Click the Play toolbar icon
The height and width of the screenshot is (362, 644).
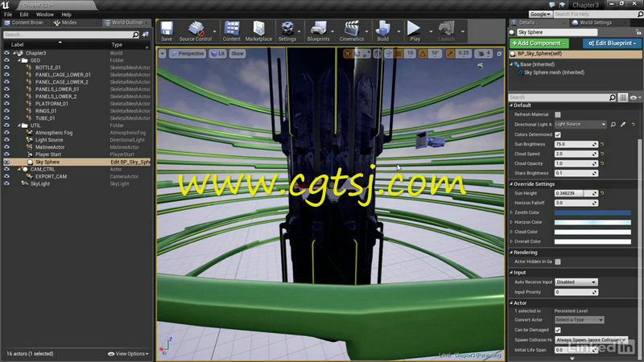tap(415, 31)
